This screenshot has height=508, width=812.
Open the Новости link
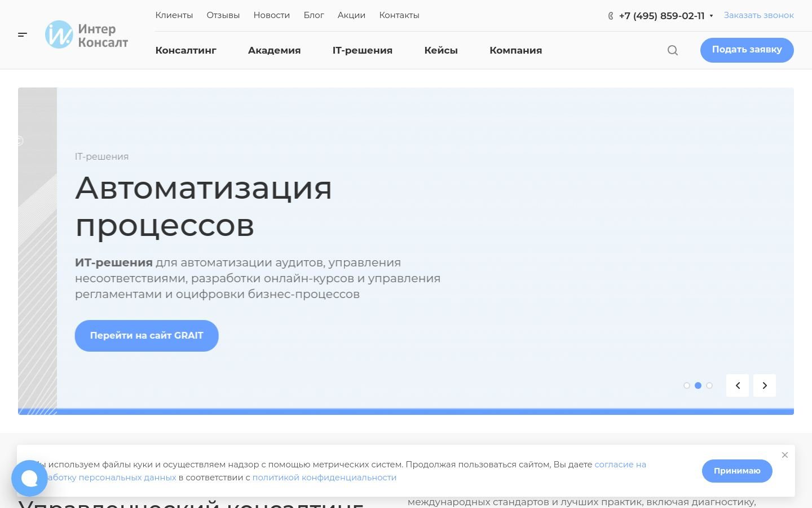272,15
